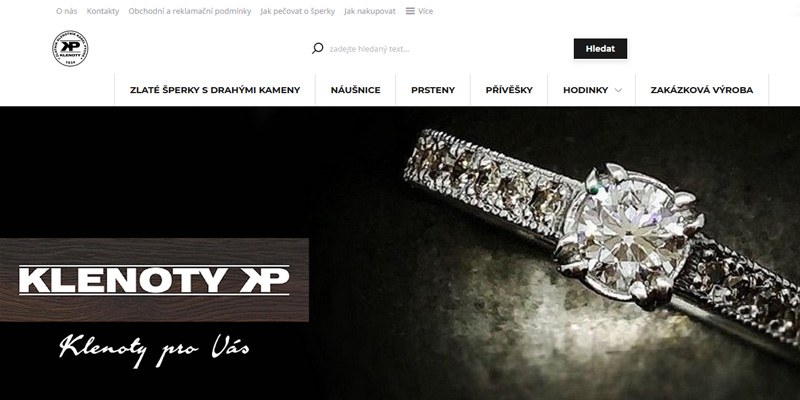This screenshot has width=800, height=400.
Task: Expand the Hodinky dropdown chevron
Action: tap(618, 90)
